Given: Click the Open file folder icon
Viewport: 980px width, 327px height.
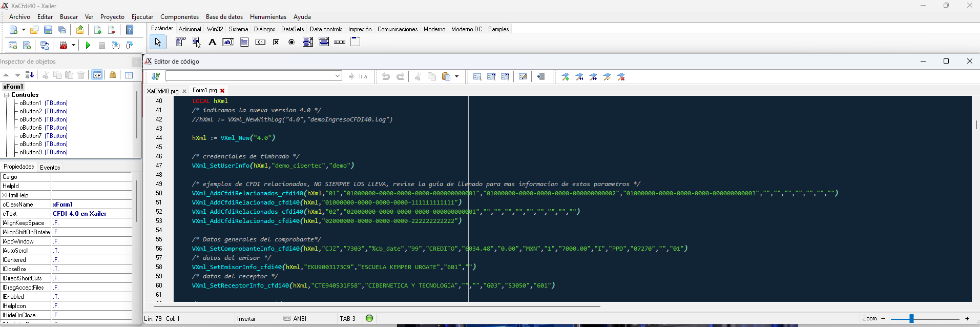Looking at the screenshot, I should [34, 30].
